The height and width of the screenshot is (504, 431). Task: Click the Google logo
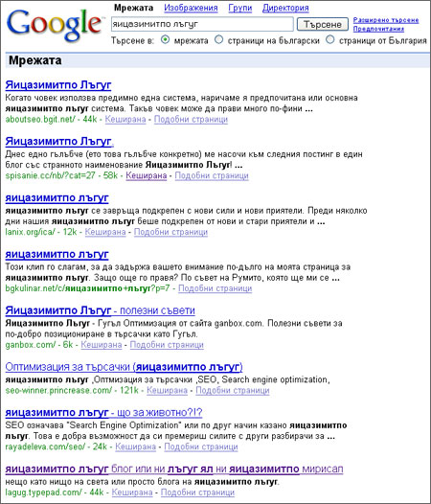tap(55, 26)
